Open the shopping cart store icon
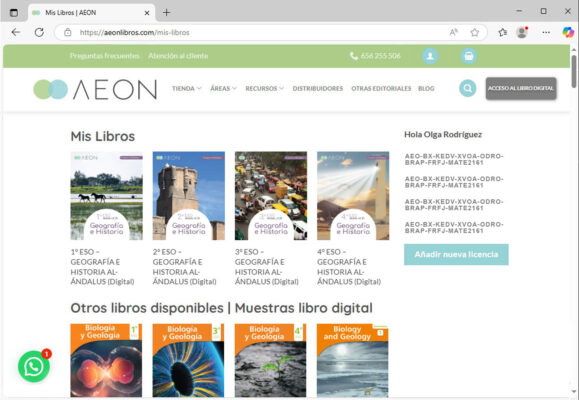The height and width of the screenshot is (400, 579). pyautogui.click(x=469, y=56)
